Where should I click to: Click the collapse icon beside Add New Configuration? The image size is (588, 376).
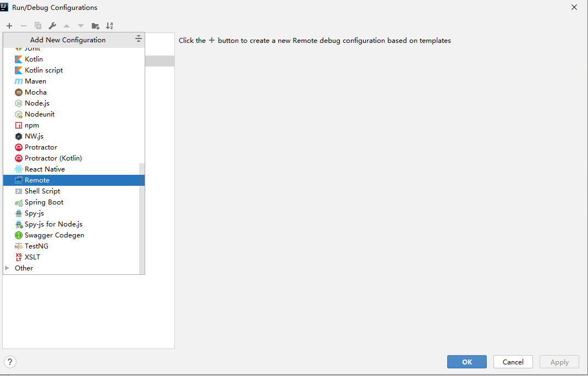(139, 38)
